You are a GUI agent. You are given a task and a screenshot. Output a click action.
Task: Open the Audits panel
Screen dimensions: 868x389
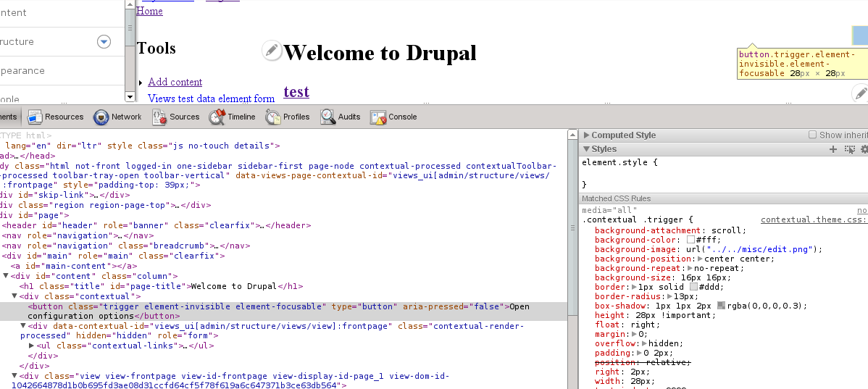341,117
